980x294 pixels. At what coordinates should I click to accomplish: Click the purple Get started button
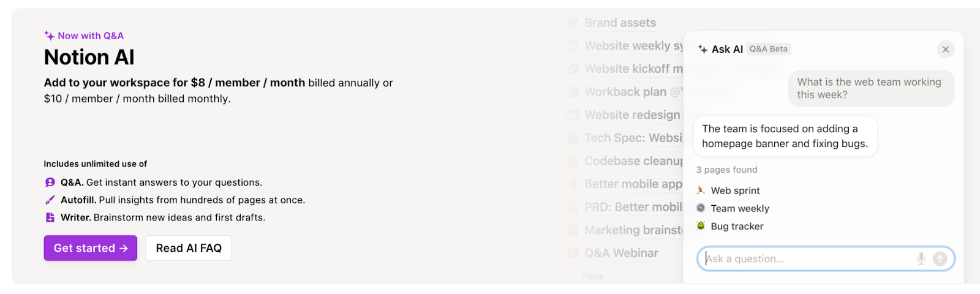click(x=91, y=248)
